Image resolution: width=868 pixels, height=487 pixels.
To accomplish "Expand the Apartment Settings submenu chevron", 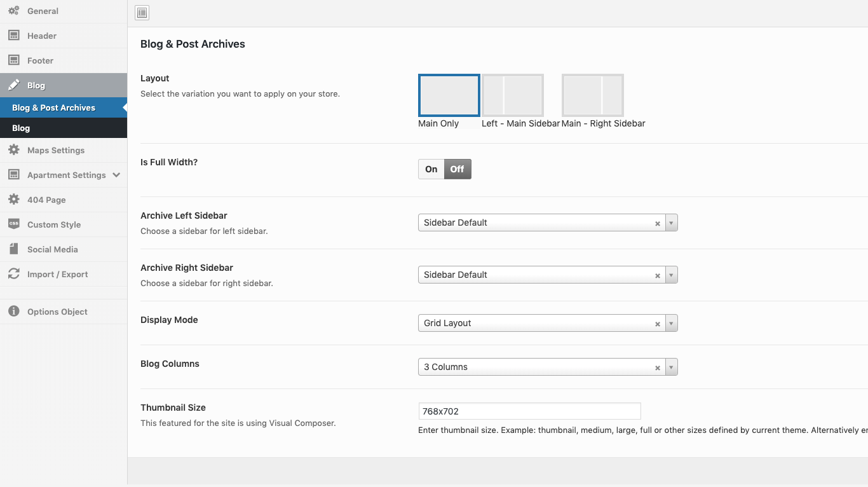I will coord(116,175).
